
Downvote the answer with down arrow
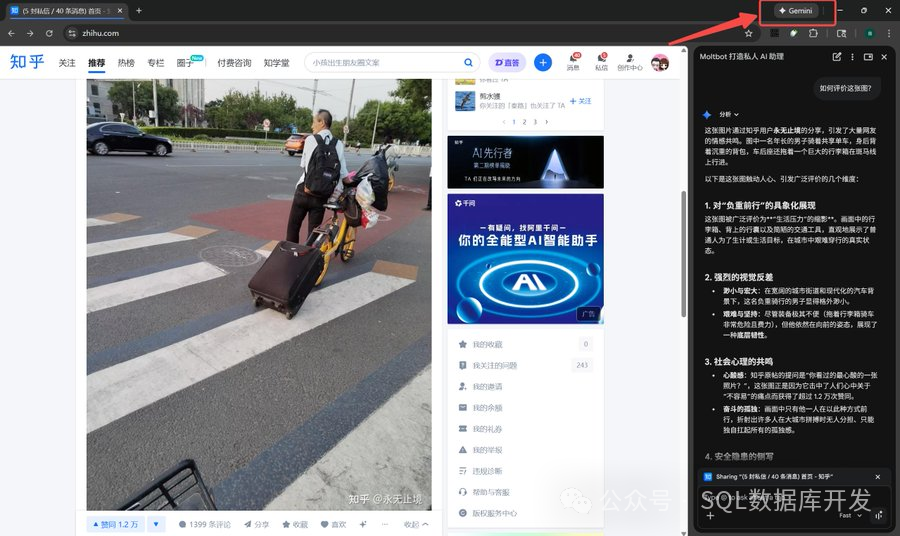click(x=156, y=524)
